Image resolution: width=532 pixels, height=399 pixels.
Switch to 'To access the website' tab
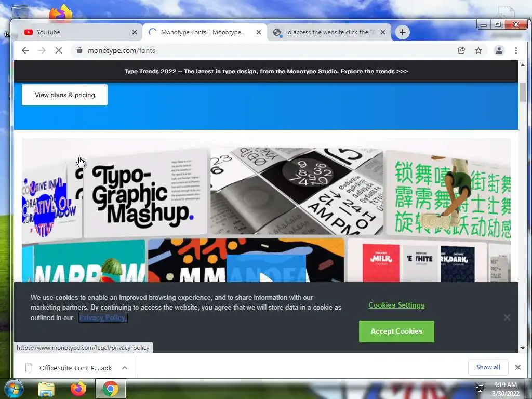click(x=329, y=32)
